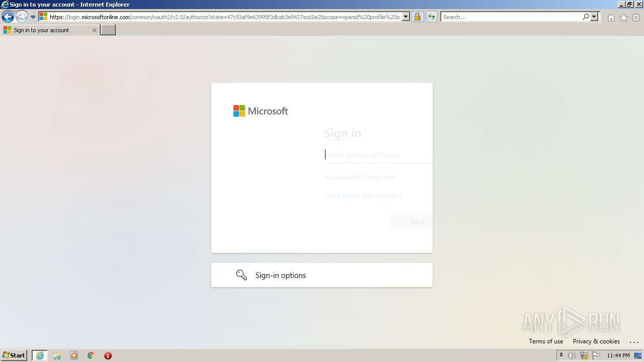The height and width of the screenshot is (362, 644).
Task: Click the Search box in toolbar
Action: [511, 17]
